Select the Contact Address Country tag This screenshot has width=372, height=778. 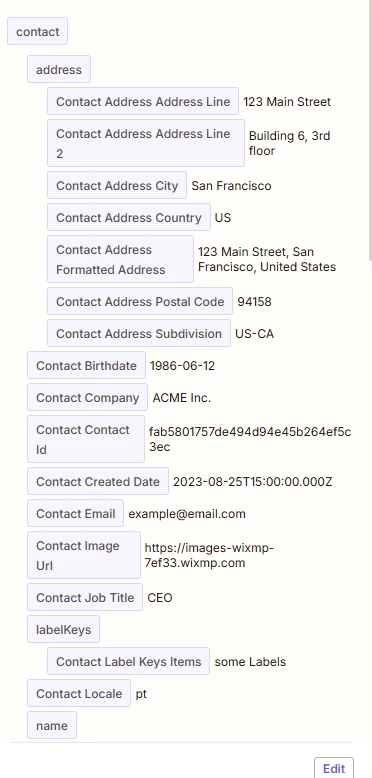click(128, 218)
